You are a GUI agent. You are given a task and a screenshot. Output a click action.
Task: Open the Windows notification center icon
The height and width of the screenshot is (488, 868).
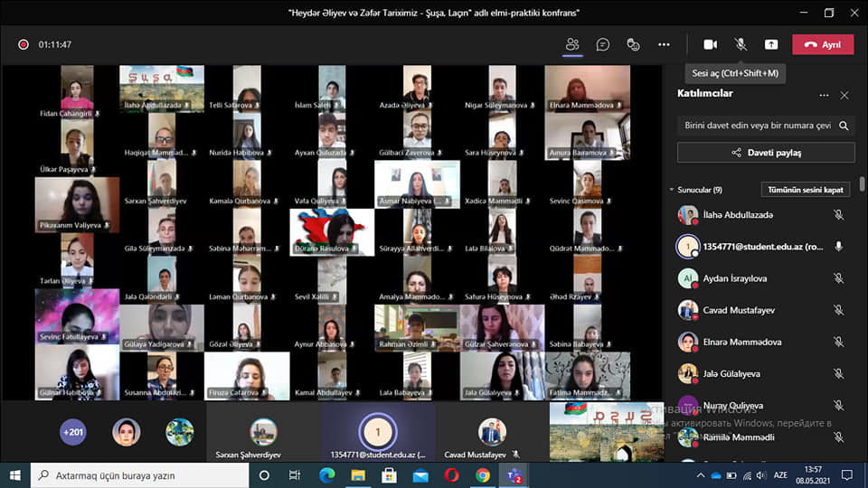847,475
